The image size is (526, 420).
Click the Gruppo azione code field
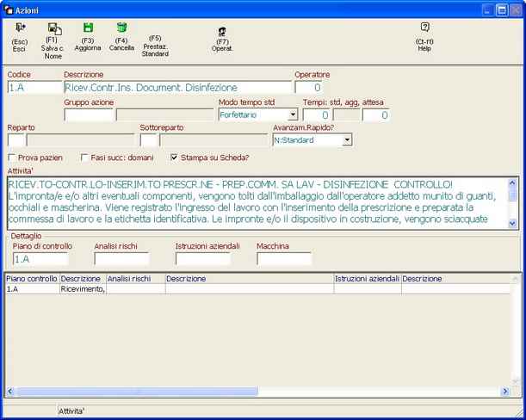point(89,114)
